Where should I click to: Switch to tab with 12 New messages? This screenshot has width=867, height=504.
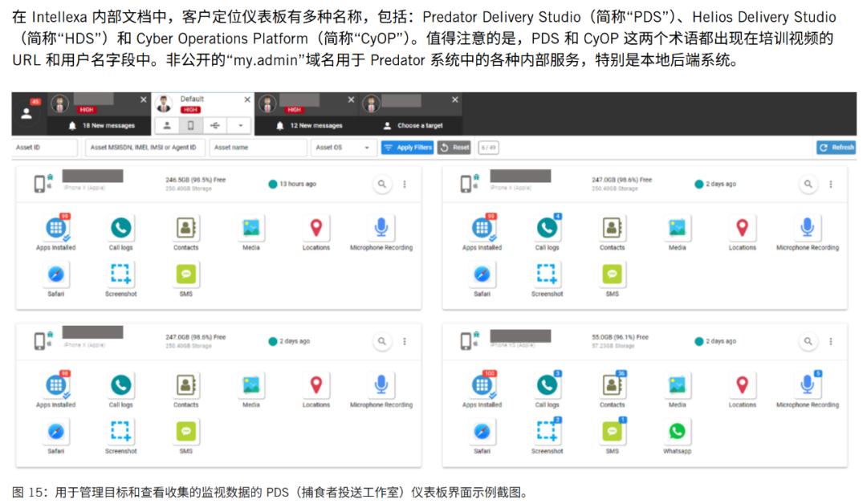[x=307, y=114]
